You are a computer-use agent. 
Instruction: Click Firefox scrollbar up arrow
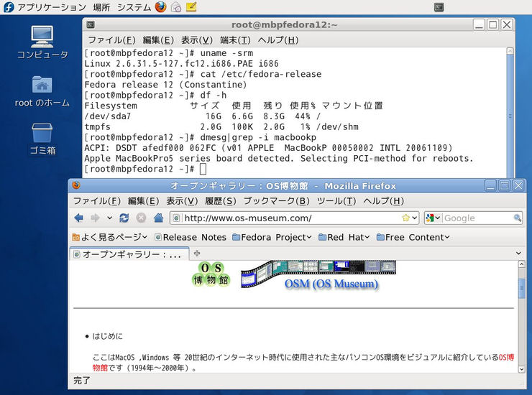(522, 264)
